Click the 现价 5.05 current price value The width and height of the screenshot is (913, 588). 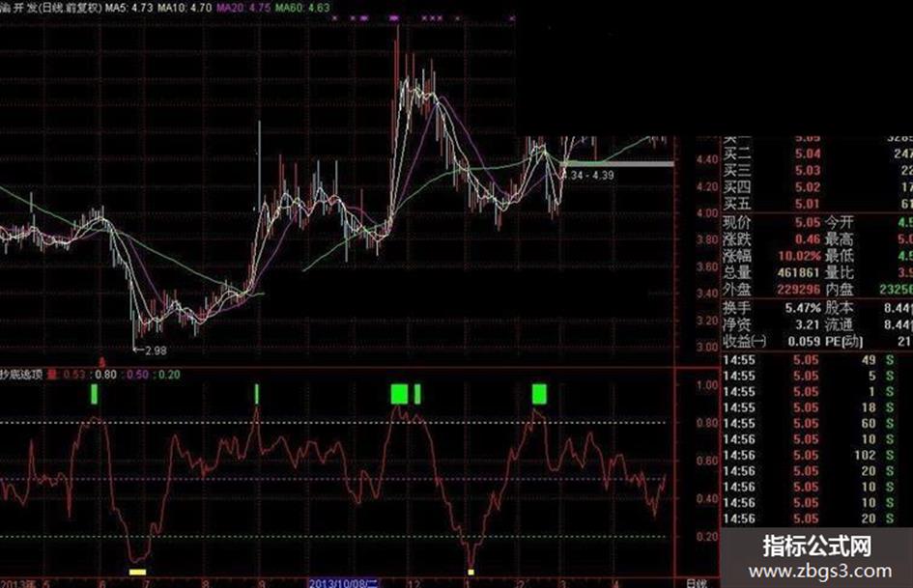pyautogui.click(x=808, y=222)
